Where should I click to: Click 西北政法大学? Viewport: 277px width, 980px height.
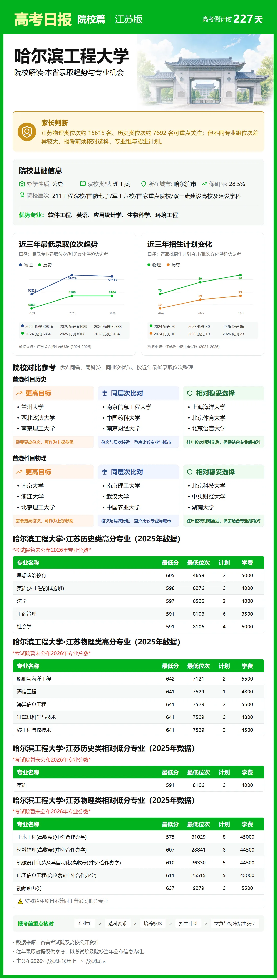coord(38,418)
